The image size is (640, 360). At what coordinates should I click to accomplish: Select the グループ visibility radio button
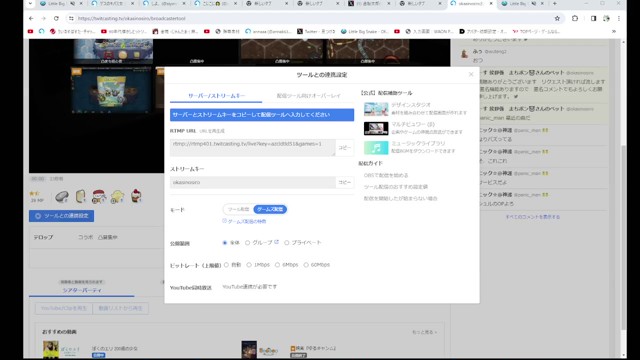[247, 243]
